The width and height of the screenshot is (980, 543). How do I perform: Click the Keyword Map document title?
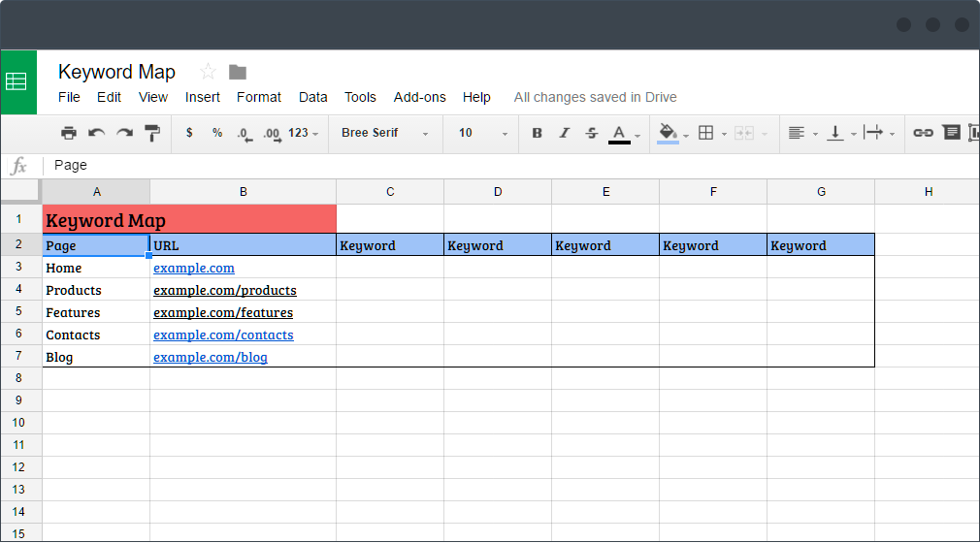click(x=116, y=72)
